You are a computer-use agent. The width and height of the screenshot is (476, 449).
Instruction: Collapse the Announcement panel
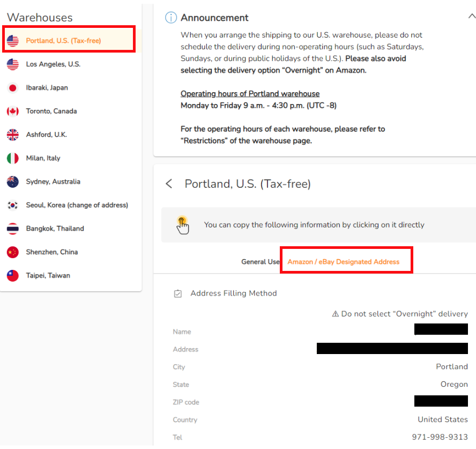(471, 17)
